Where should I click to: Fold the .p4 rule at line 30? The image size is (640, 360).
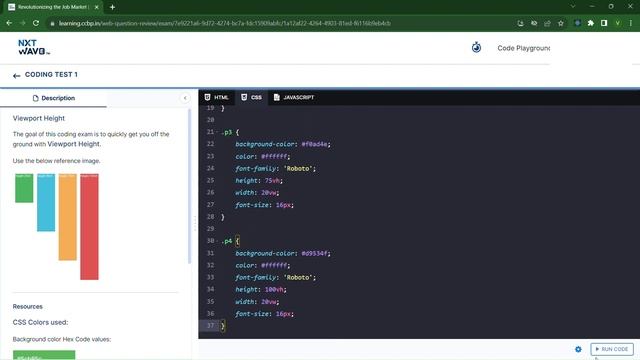(x=217, y=241)
